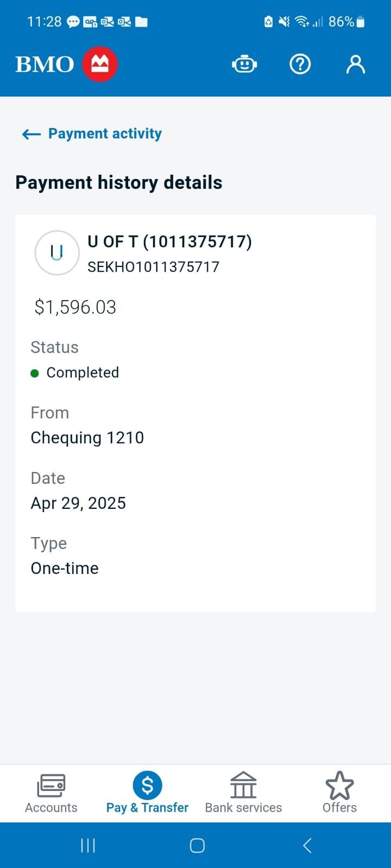Tap the help question mark icon
The width and height of the screenshot is (391, 868).
pyautogui.click(x=300, y=64)
